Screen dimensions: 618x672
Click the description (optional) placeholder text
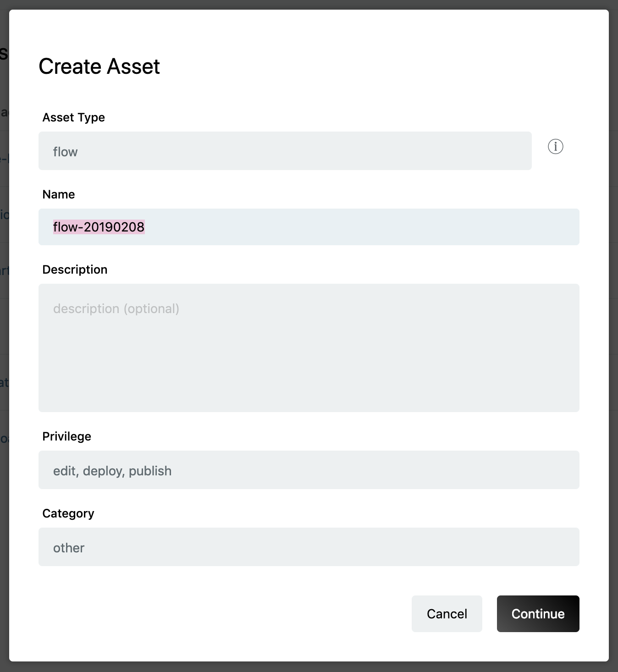tap(116, 308)
